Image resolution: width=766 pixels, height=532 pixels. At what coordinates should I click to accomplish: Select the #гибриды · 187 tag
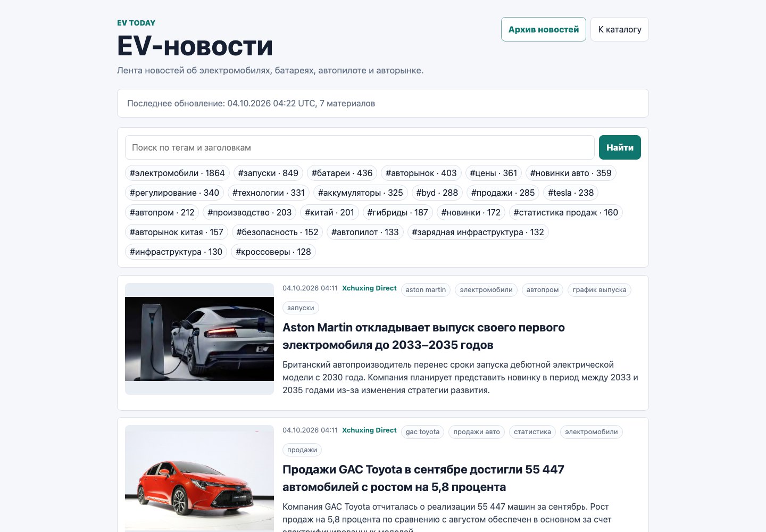(397, 212)
